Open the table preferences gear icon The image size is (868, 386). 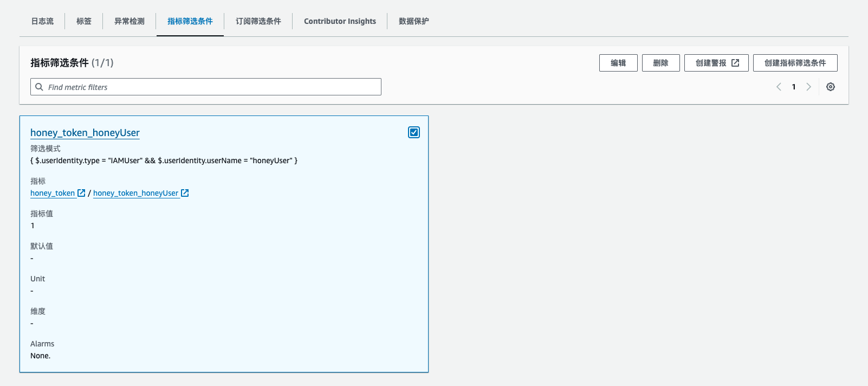830,87
